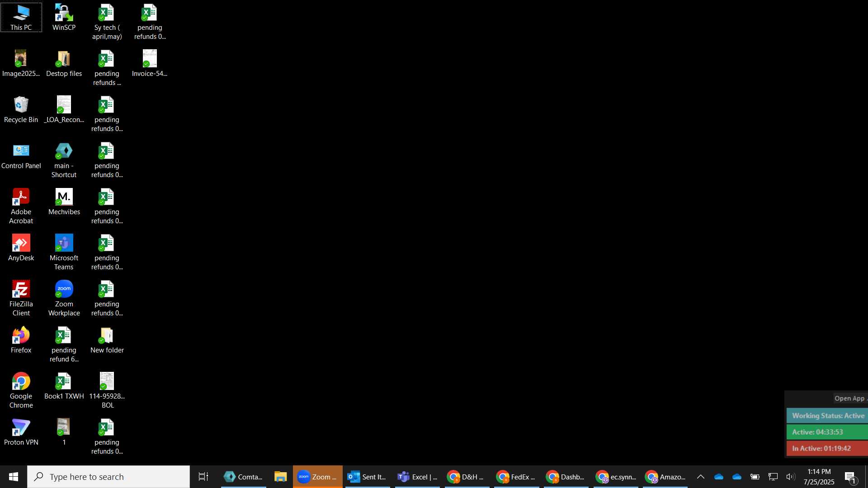This screenshot has height=488, width=868.
Task: Select the Sy tech (april,may) Excel file
Action: pos(107,22)
